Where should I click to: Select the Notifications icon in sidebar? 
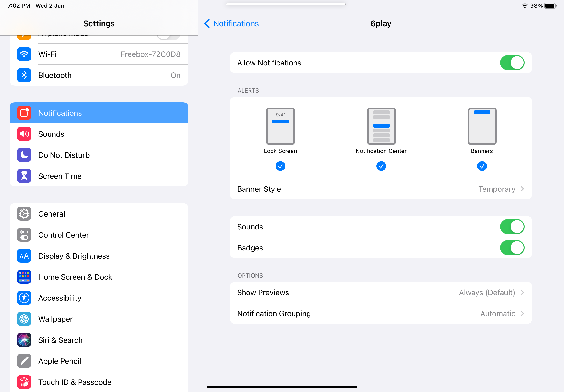[24, 113]
